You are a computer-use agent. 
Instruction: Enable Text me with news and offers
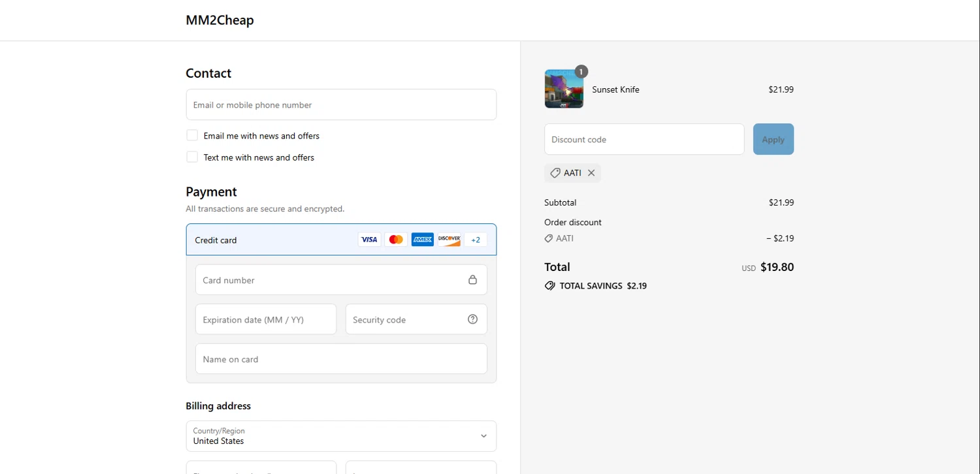192,157
